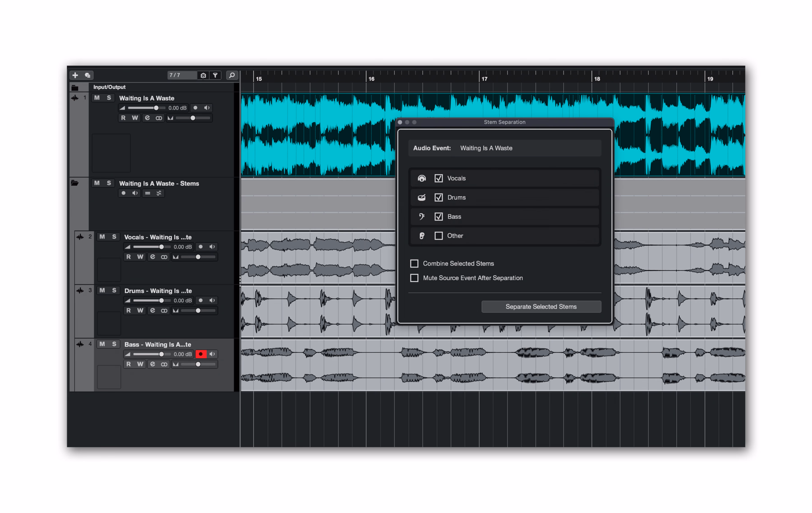
Task: Open channel settings for the Bass track
Action: [152, 364]
